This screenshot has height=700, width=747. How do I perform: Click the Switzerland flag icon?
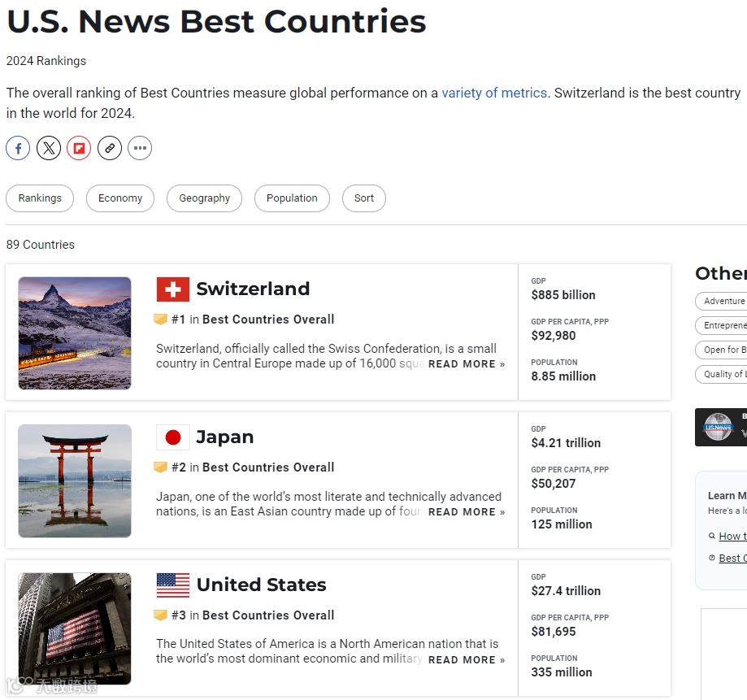coord(173,289)
